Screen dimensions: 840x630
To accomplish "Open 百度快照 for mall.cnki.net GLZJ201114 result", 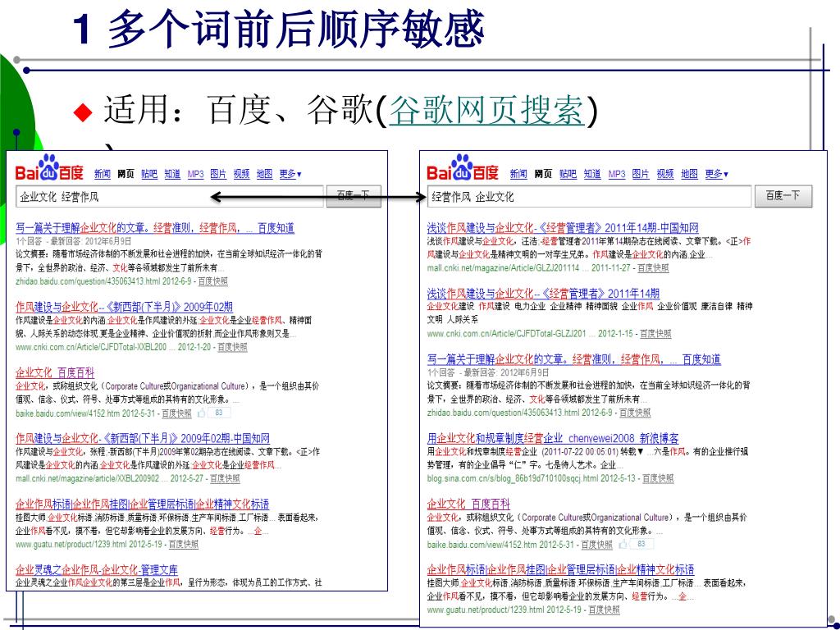I will click(653, 268).
